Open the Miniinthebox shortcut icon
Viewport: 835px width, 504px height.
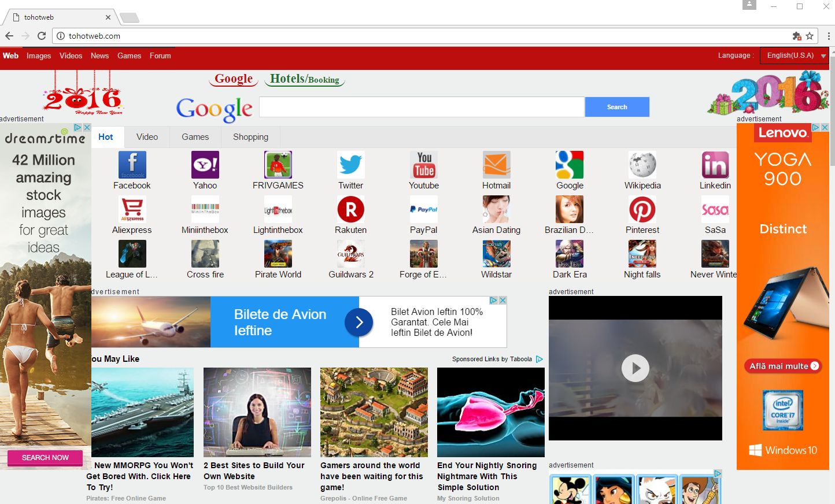click(x=205, y=209)
